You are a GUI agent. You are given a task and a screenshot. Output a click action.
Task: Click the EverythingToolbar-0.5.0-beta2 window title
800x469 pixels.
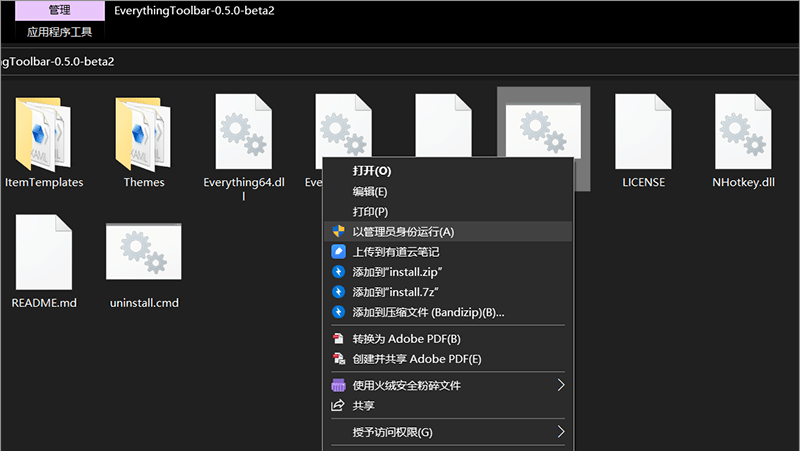(194, 11)
